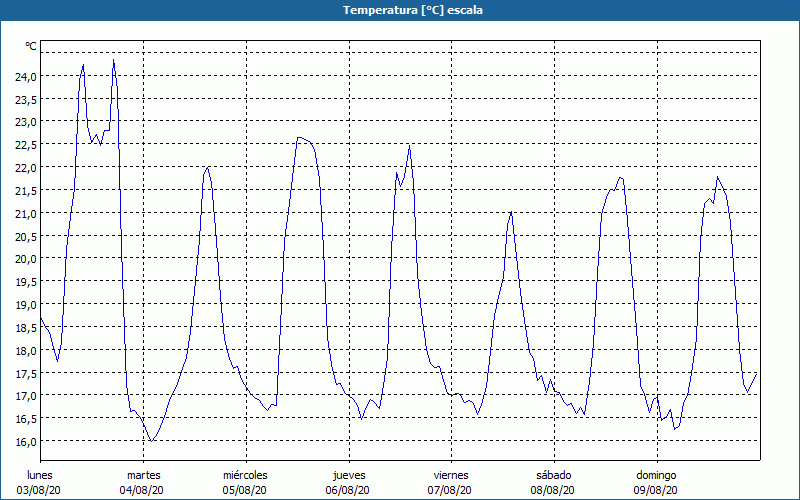Click the 06/08/20 date label
800x500 pixels.
coord(347,490)
